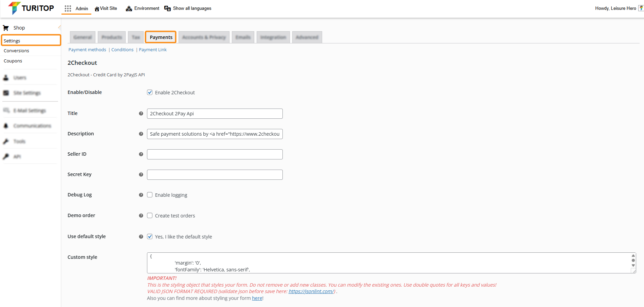Image resolution: width=644 pixels, height=307 pixels.
Task: Click the Shop cart icon in sidebar
Action: tap(6, 28)
